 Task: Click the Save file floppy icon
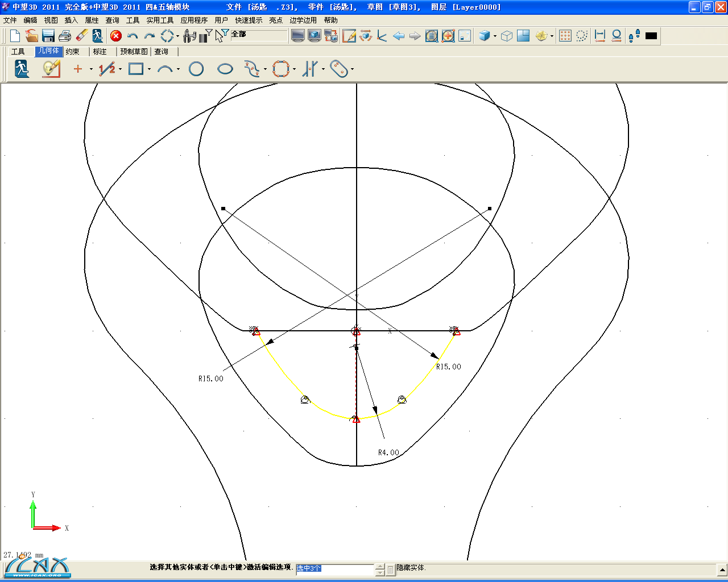[x=48, y=36]
